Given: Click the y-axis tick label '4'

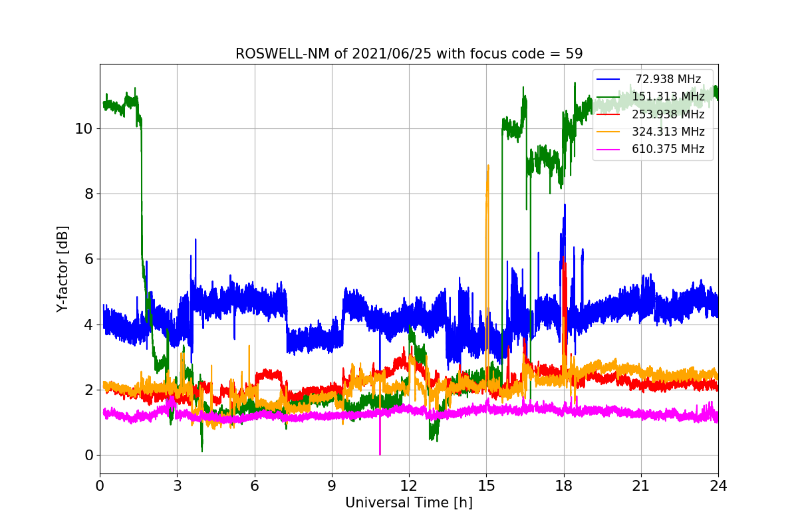Looking at the screenshot, I should pos(88,325).
